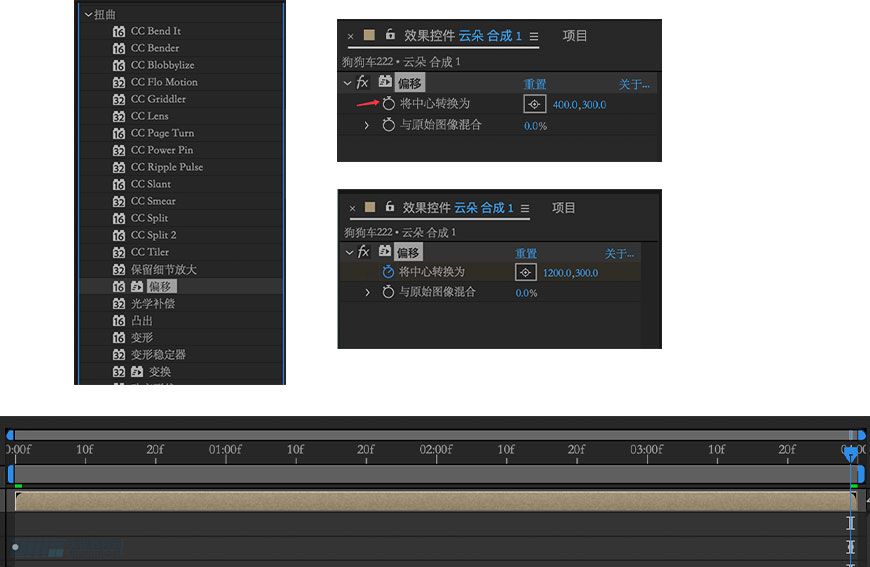This screenshot has height=567, width=870.
Task: Select the CC Bend It effect
Action: 155,31
